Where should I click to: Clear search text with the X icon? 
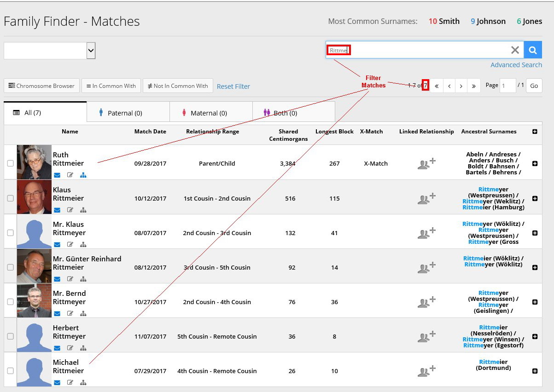515,50
